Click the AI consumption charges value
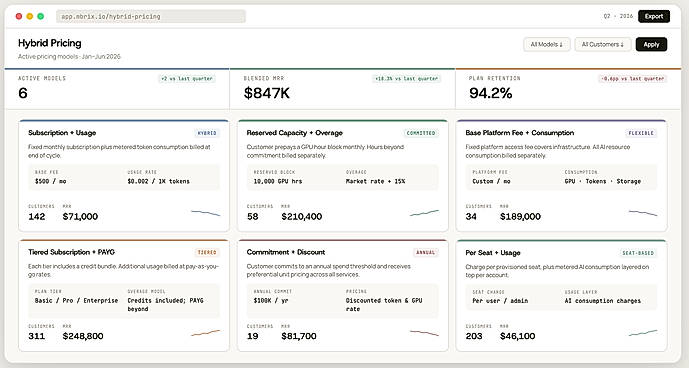Image resolution: width=689 pixels, height=368 pixels. click(602, 301)
